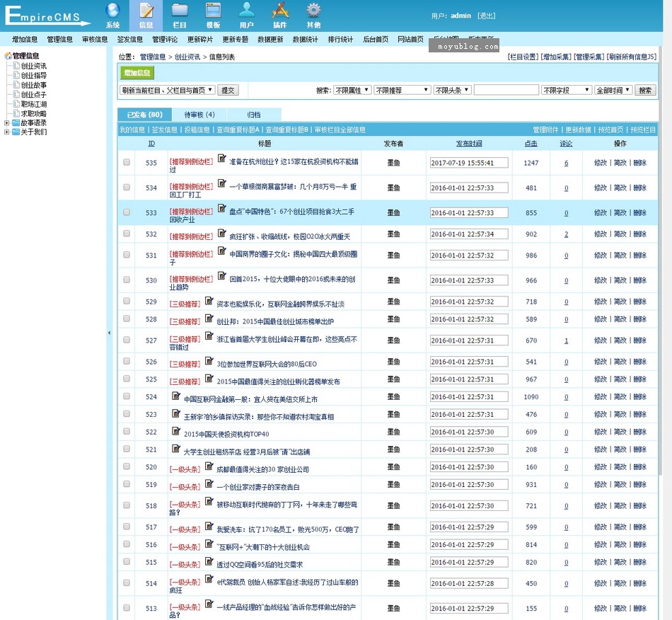Click 删除 for row ID 535

[x=640, y=163]
